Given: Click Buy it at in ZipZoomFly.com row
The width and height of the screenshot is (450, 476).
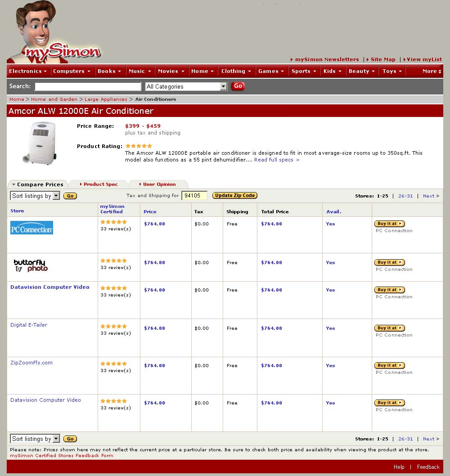Looking at the screenshot, I should [390, 365].
